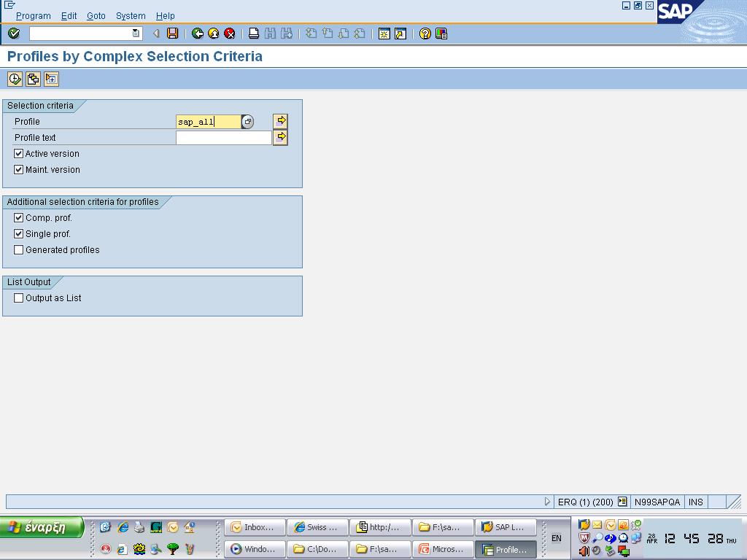The image size is (747, 560).
Task: Click the Generate Shortcut icon
Action: point(400,34)
